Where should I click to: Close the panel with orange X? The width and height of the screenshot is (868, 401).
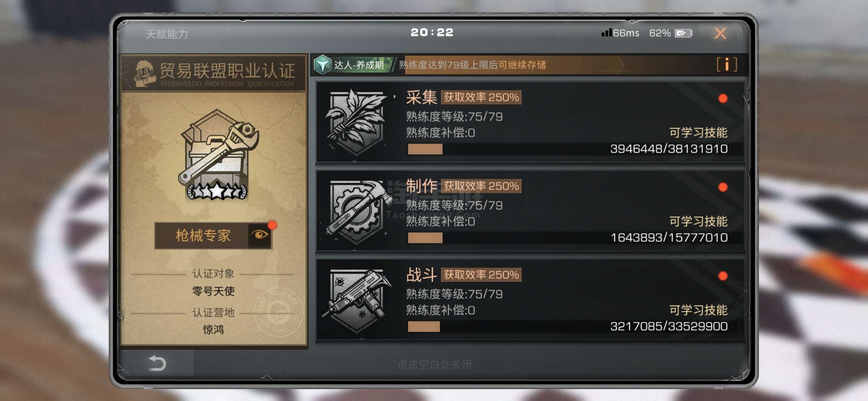coord(720,33)
